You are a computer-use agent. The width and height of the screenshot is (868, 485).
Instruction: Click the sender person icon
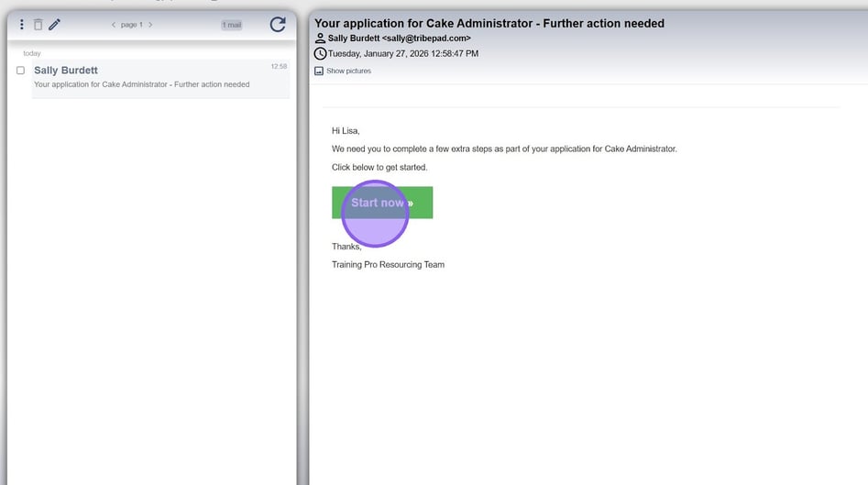pyautogui.click(x=320, y=39)
